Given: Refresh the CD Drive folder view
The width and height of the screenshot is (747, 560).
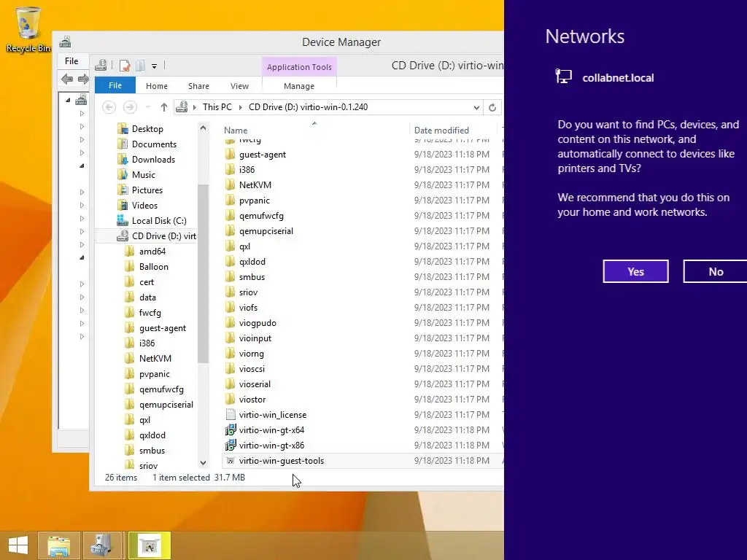Looking at the screenshot, I should click(492, 107).
